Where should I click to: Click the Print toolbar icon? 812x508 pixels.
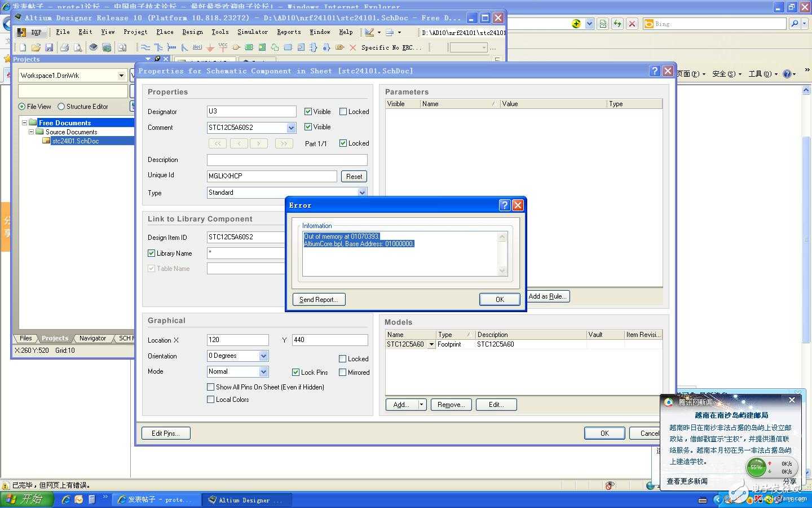pos(64,48)
